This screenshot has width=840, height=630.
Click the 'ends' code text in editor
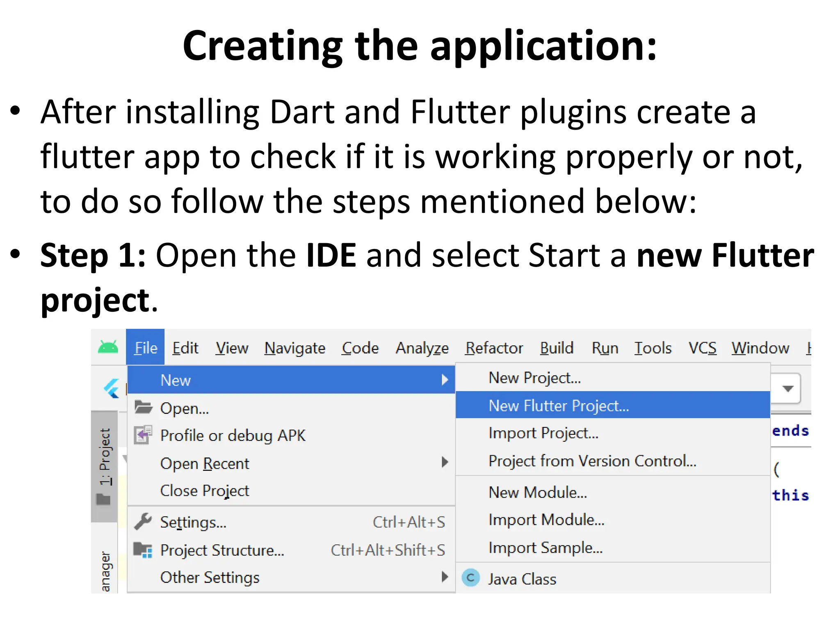coord(790,431)
